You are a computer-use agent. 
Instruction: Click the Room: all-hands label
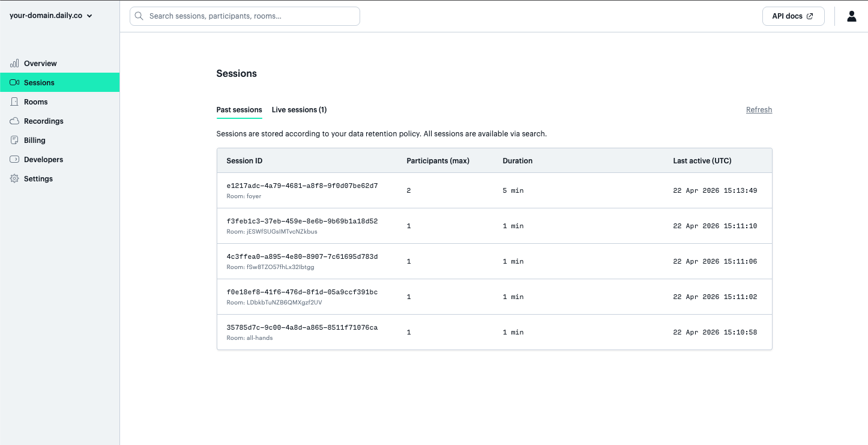[250, 338]
